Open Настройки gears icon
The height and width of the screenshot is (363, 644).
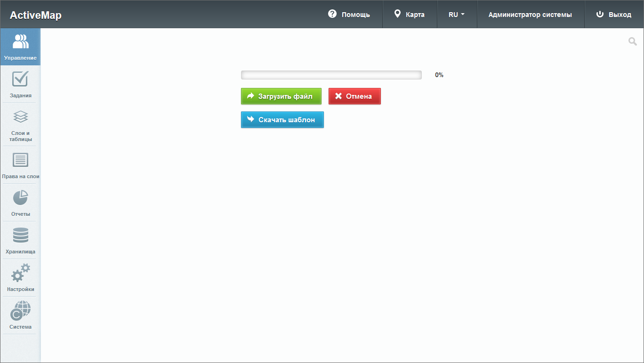20,273
